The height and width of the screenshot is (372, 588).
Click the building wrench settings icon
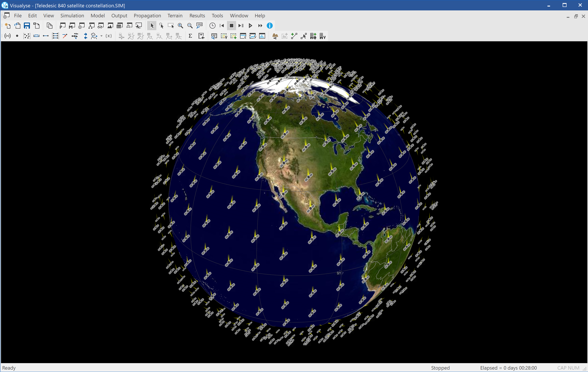coord(323,36)
